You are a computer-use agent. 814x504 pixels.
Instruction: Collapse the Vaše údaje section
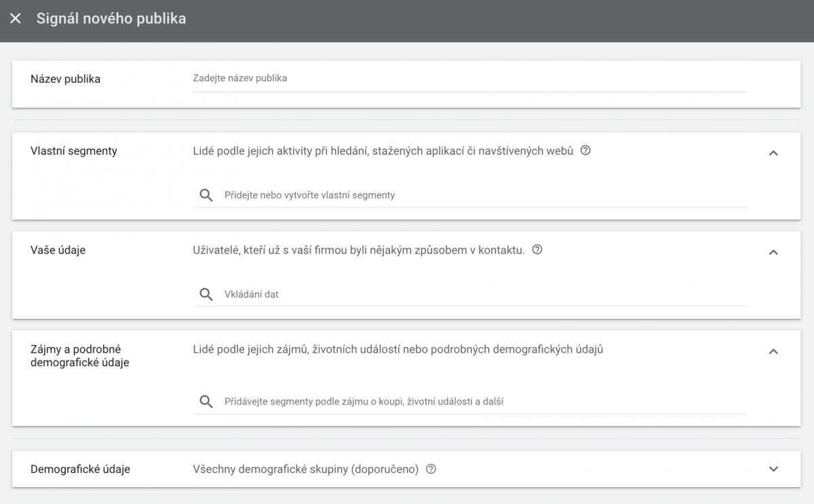pos(773,252)
